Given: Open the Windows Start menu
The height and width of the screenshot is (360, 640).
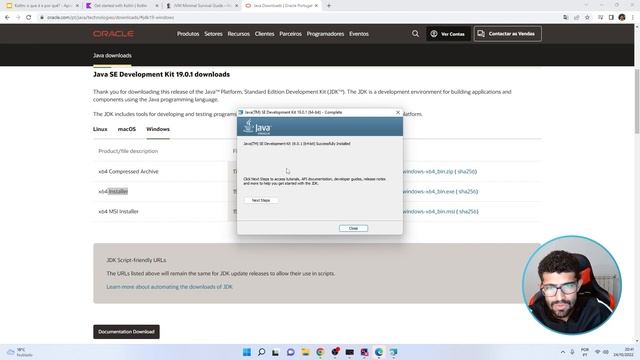Looking at the screenshot, I should click(247, 352).
